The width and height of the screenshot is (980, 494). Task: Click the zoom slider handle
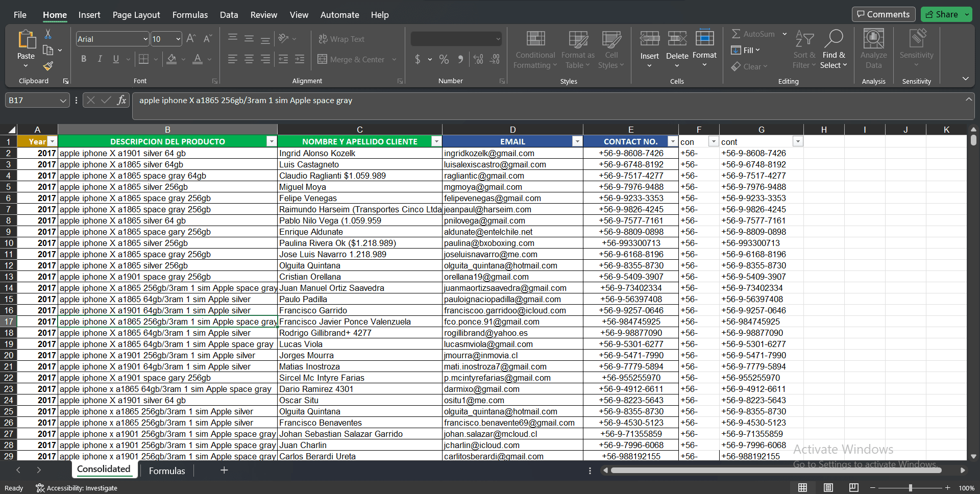click(910, 488)
